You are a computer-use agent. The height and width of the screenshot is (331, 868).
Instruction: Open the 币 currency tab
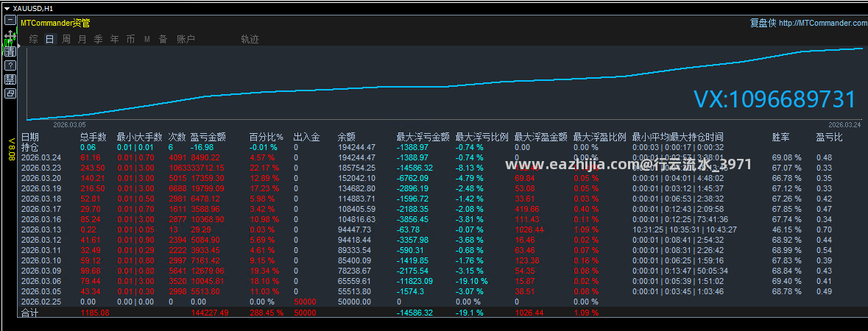click(130, 39)
